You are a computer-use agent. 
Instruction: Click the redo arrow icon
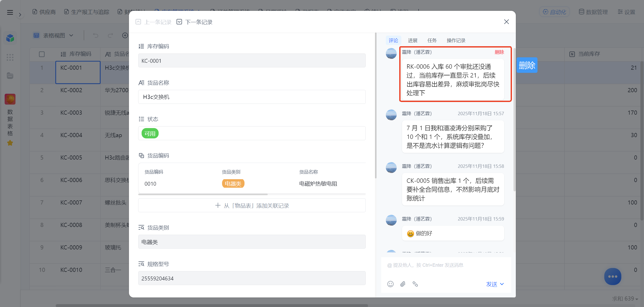[110, 35]
